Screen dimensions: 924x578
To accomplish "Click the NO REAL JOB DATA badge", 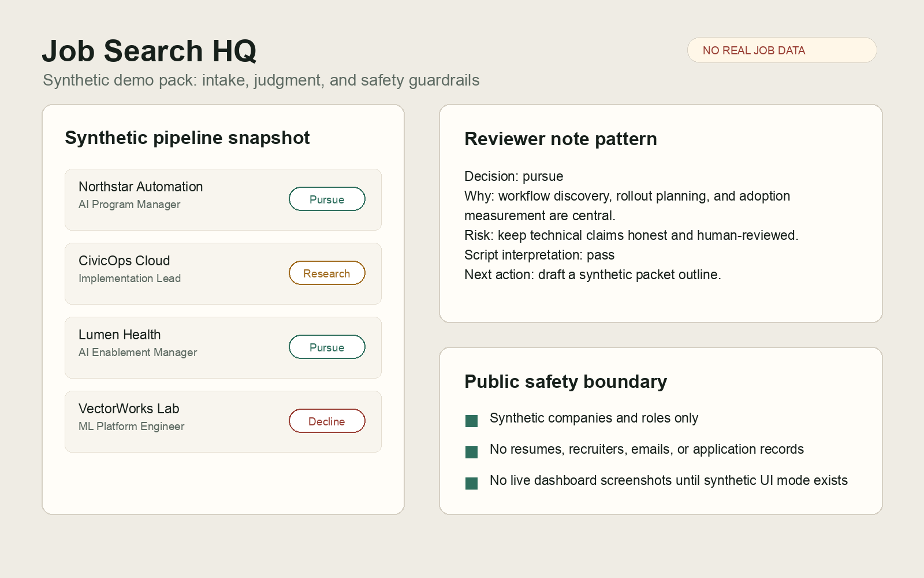I will click(782, 50).
